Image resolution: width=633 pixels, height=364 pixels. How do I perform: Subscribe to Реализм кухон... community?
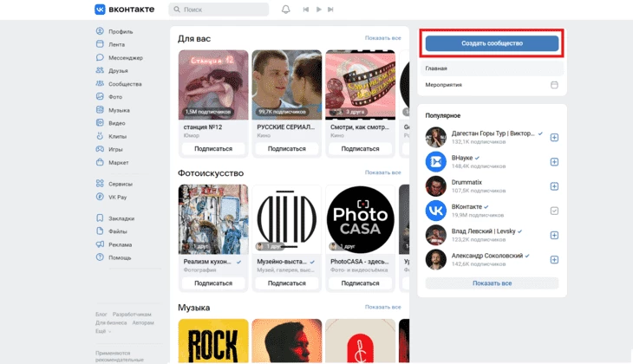[213, 283]
